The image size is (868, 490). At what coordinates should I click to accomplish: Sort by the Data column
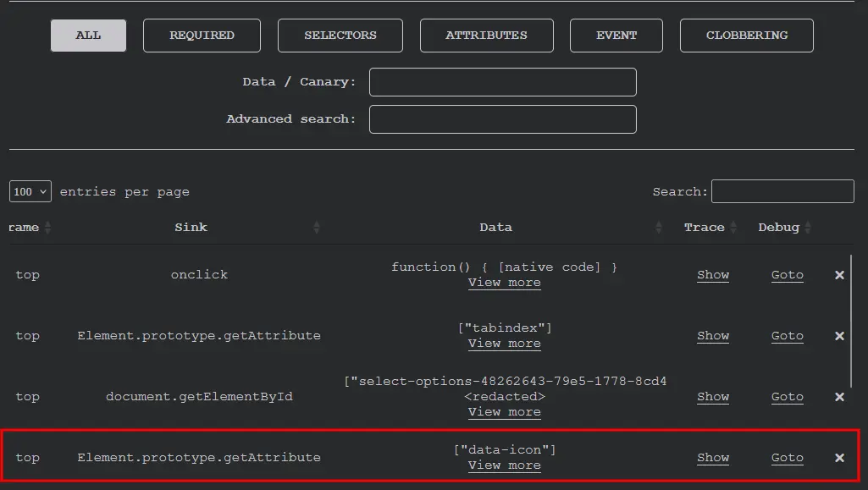tap(495, 227)
